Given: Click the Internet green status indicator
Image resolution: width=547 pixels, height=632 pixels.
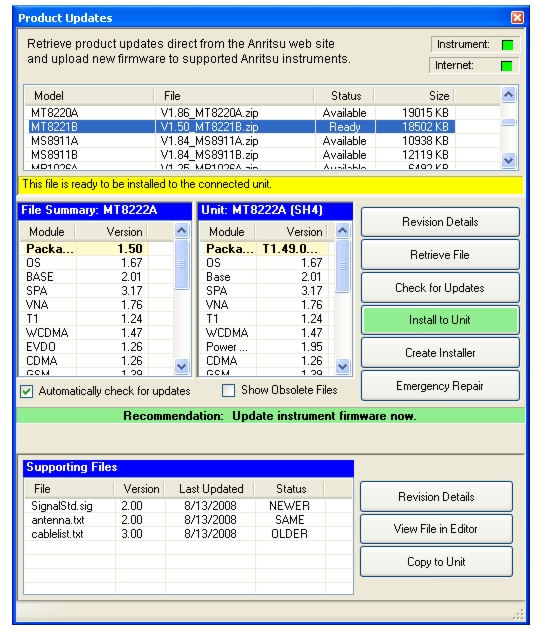Looking at the screenshot, I should pyautogui.click(x=506, y=66).
